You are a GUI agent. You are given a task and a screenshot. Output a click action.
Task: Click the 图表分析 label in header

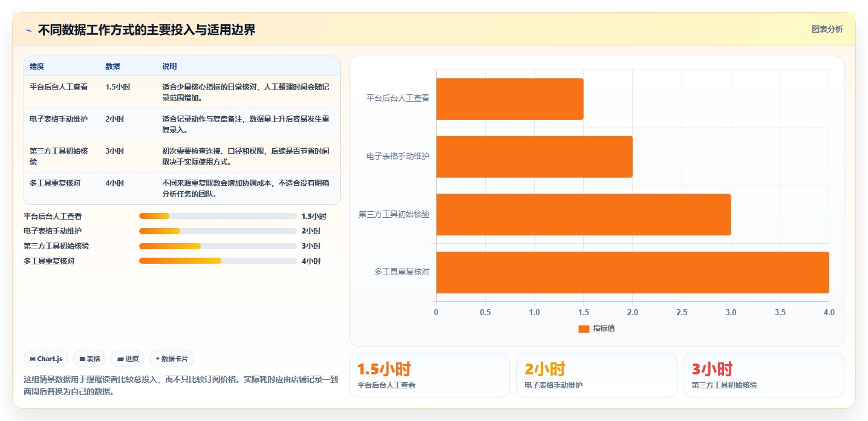point(827,29)
